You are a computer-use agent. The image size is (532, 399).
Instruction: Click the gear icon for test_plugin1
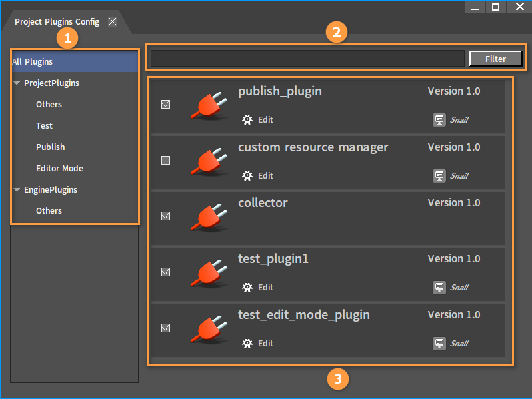tap(247, 288)
